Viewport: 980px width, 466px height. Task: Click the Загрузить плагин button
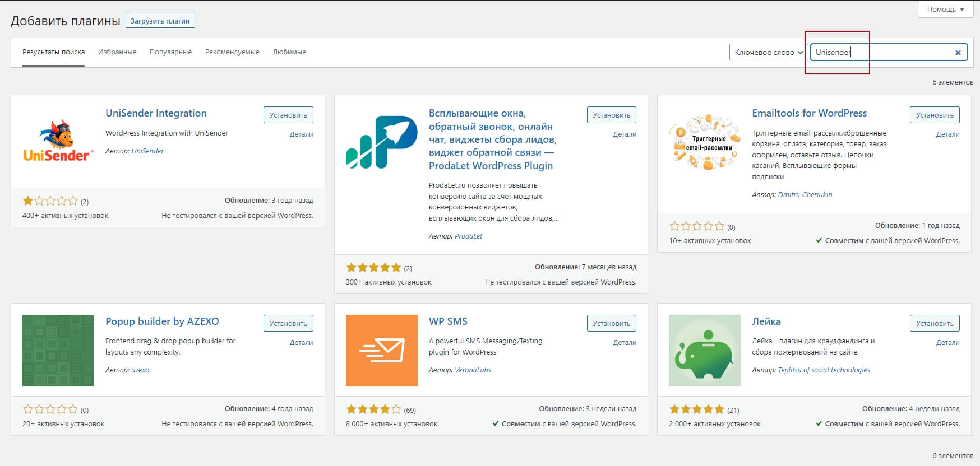point(160,21)
